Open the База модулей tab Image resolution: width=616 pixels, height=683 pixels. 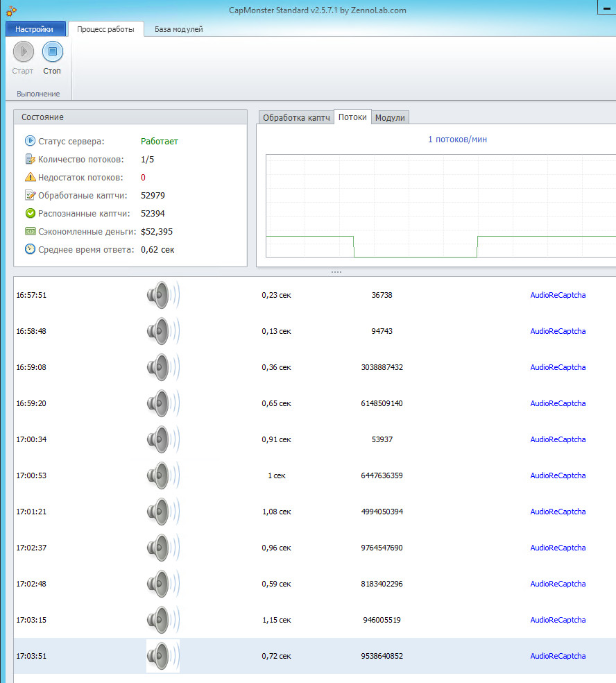coord(179,29)
